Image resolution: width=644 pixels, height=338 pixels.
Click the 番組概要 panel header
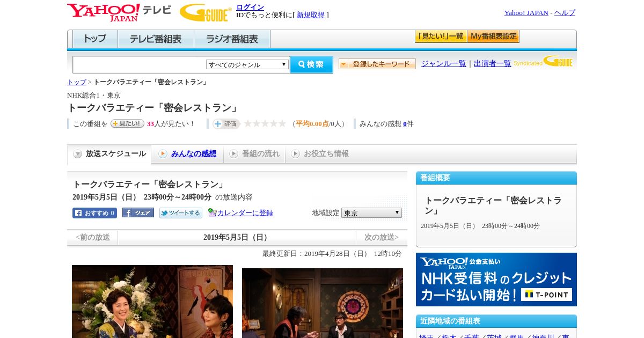coord(496,178)
